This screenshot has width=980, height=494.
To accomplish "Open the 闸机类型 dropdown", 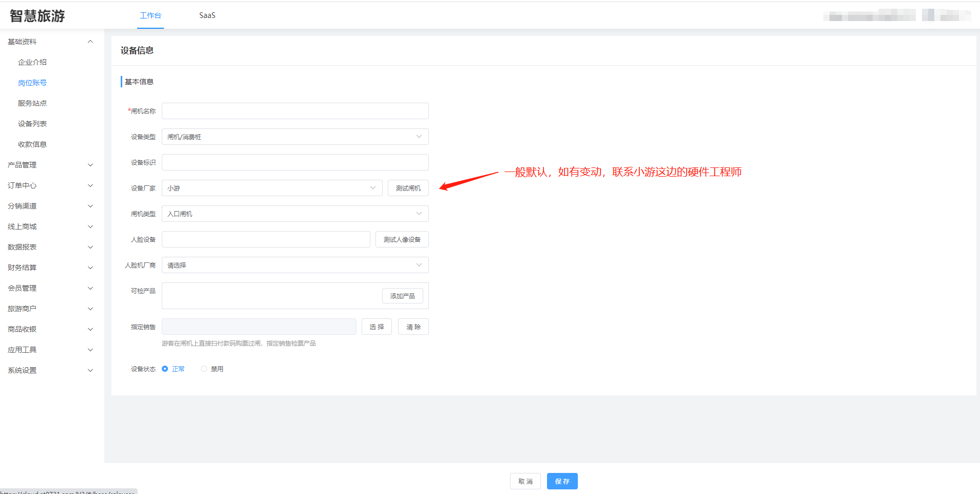I will click(x=295, y=214).
